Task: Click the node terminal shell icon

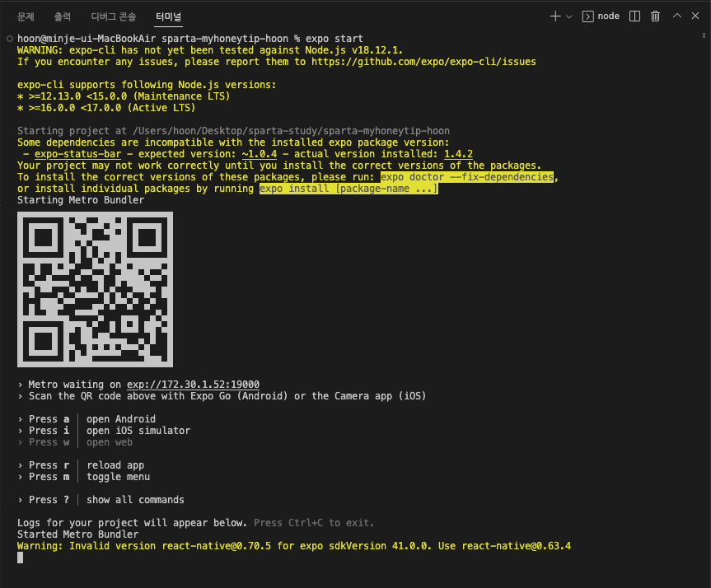Action: (587, 16)
